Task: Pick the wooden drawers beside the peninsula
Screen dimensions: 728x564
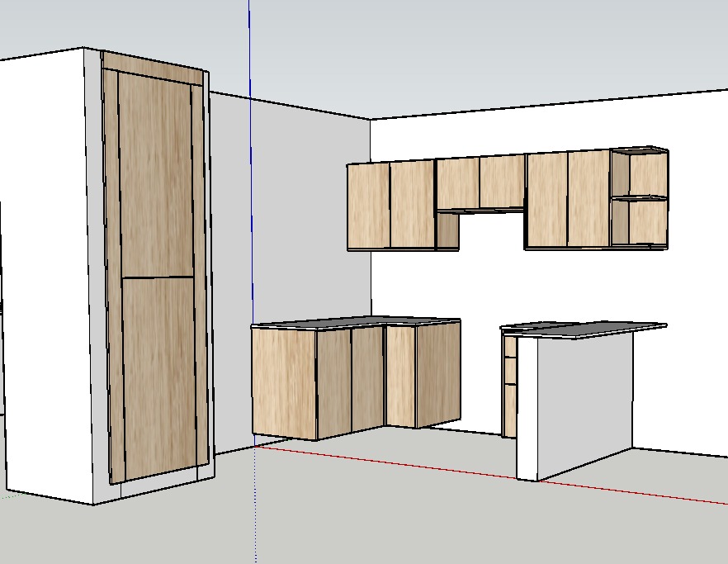Action: (509, 388)
